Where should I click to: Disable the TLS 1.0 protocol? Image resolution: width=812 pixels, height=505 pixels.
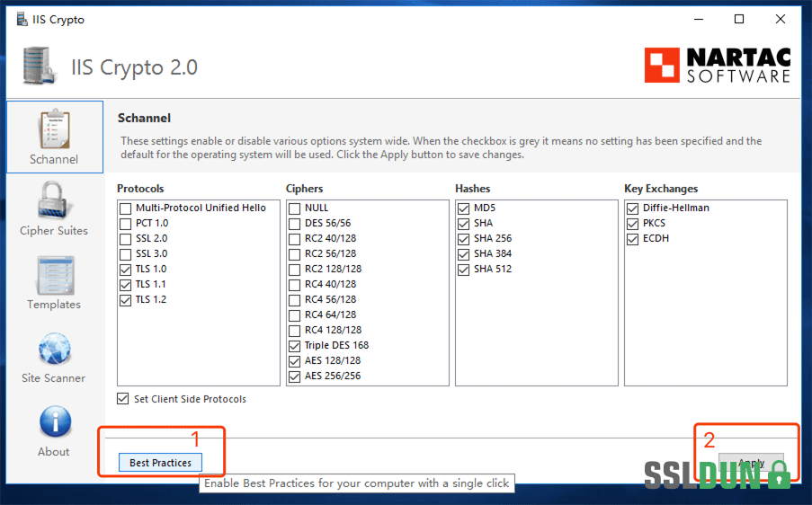pos(125,270)
